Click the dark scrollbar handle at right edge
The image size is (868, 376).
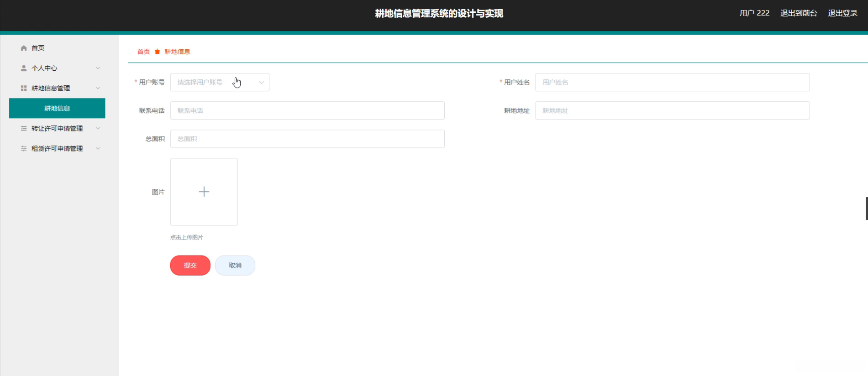pyautogui.click(x=867, y=209)
